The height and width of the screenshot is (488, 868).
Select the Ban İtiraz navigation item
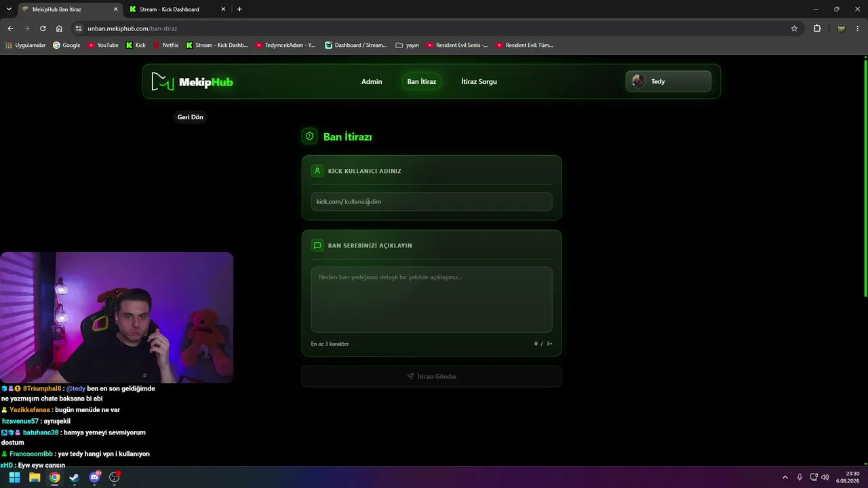[422, 81]
